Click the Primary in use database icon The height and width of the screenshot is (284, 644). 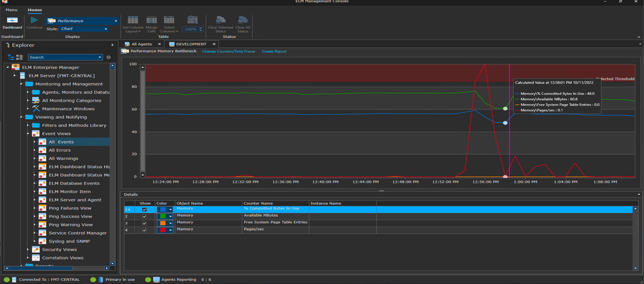(101, 279)
